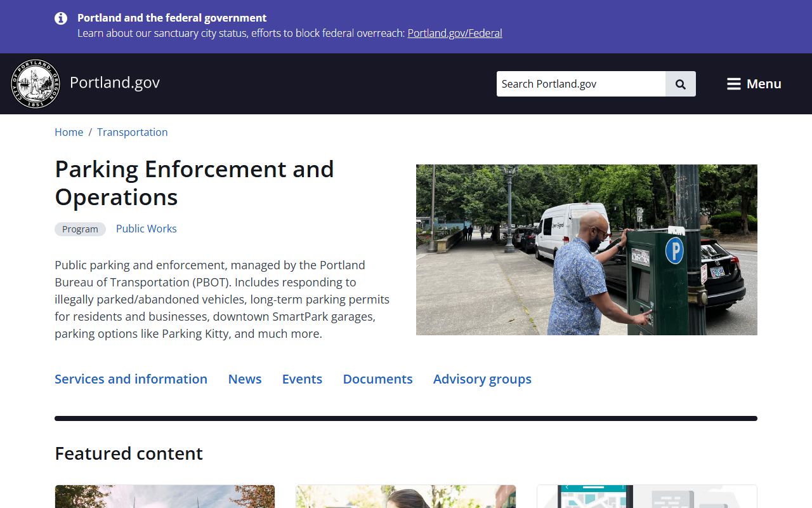Screen dimensions: 812x508
Task: Open the middle featured content card image
Action: [x=406, y=497]
